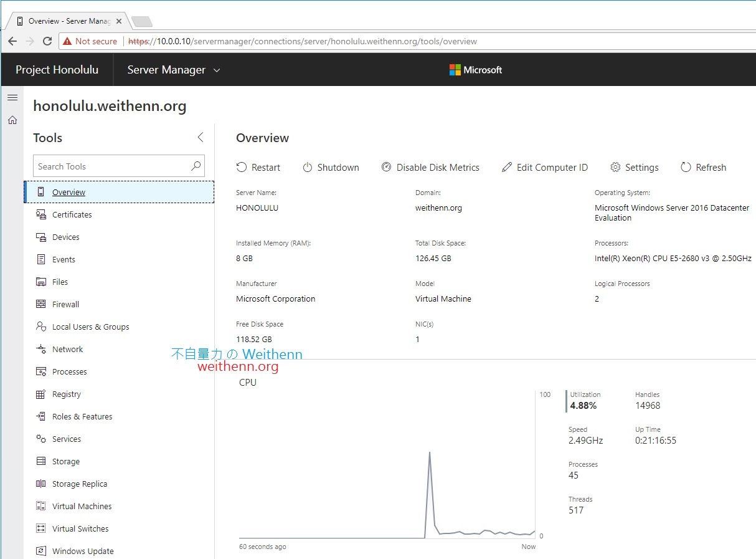Click the honolulu.weithenn.org server heading
This screenshot has height=559, width=756.
tap(110, 106)
